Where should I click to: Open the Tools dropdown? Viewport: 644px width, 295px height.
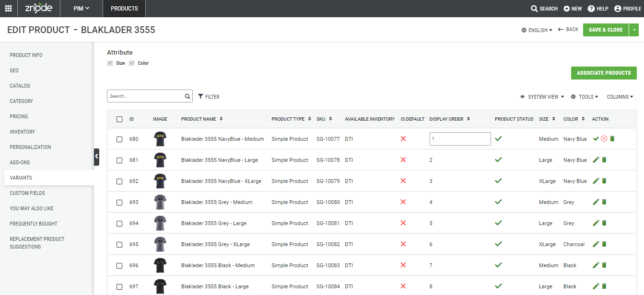click(585, 97)
